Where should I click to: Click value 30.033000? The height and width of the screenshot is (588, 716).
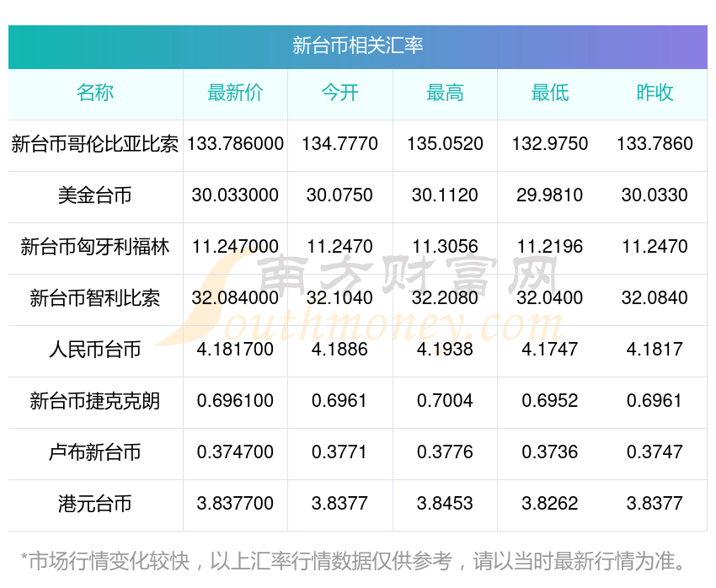235,195
